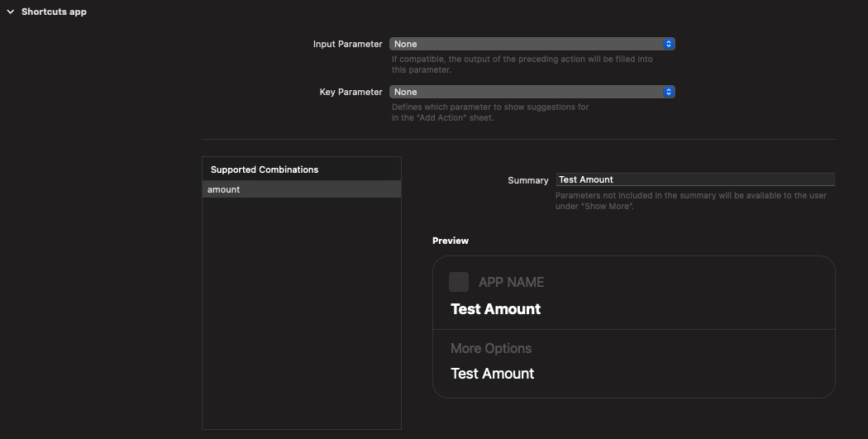Click the bold Test Amount preview title
Image resolution: width=868 pixels, height=439 pixels.
[495, 309]
